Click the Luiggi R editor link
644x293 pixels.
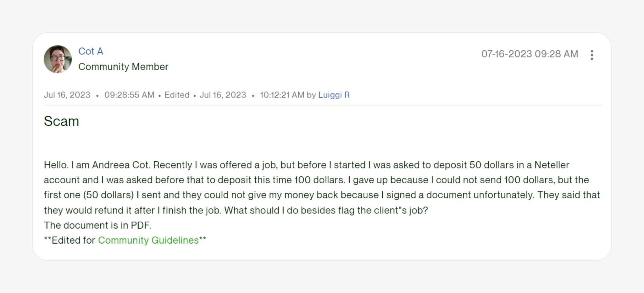pyautogui.click(x=334, y=95)
